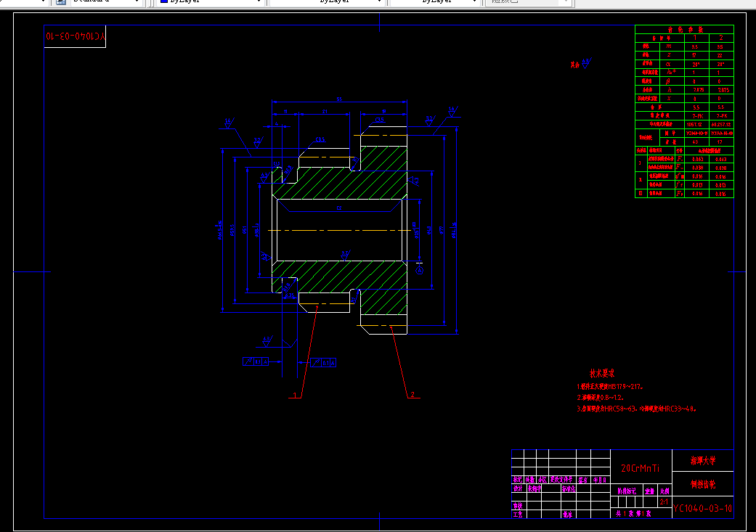
Task: Select leader label 2 below the gear
Action: 412,395
